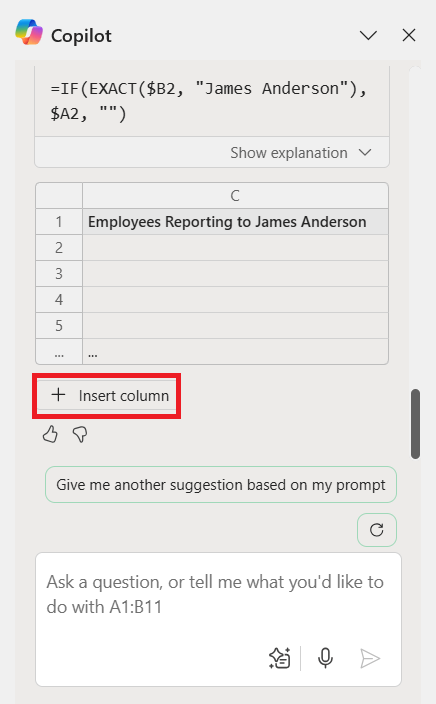Click the Copilot pane vertical scrollbar thumb

coord(415,424)
